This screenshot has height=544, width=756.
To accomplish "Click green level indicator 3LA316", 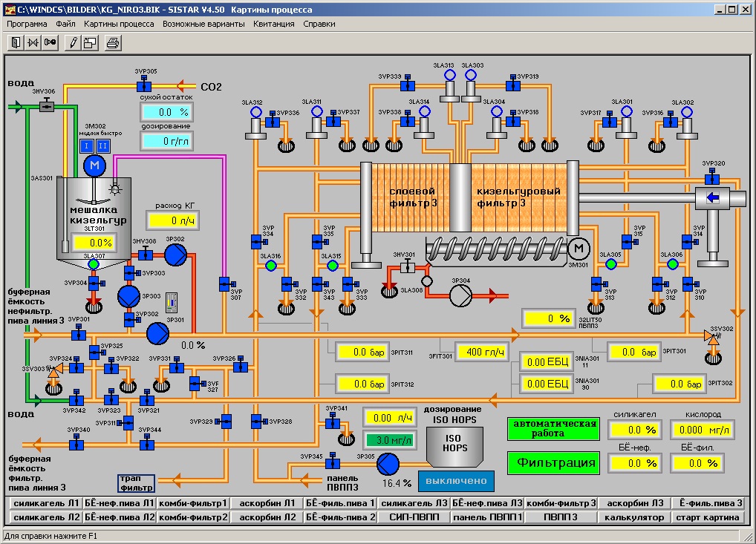I will [271, 266].
